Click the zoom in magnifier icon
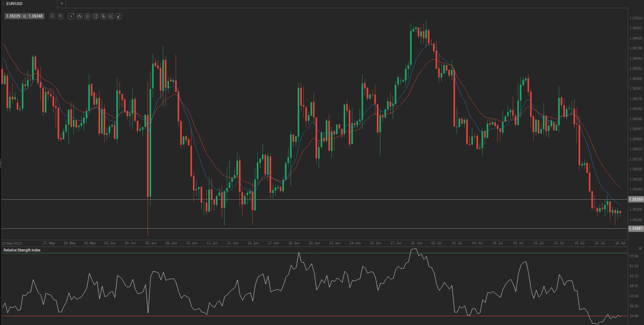644x325 pixels. point(61,16)
